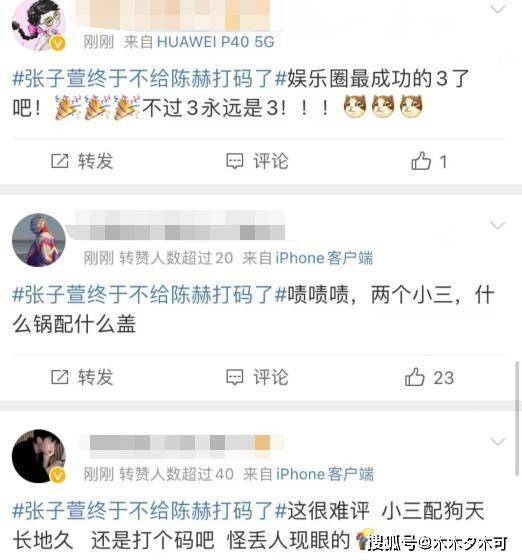Screen dimensions: 522x560
Task: Tap iPhone客户端 source on second post
Action: pos(324,258)
